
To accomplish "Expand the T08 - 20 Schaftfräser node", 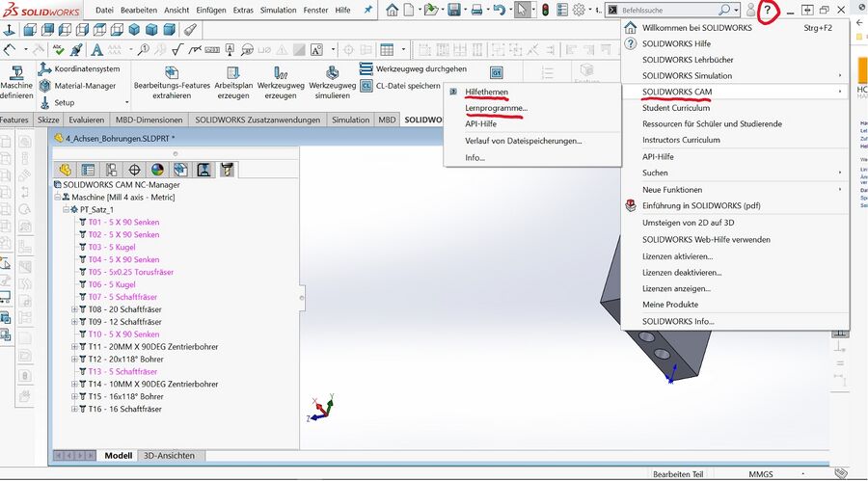I will click(x=75, y=309).
